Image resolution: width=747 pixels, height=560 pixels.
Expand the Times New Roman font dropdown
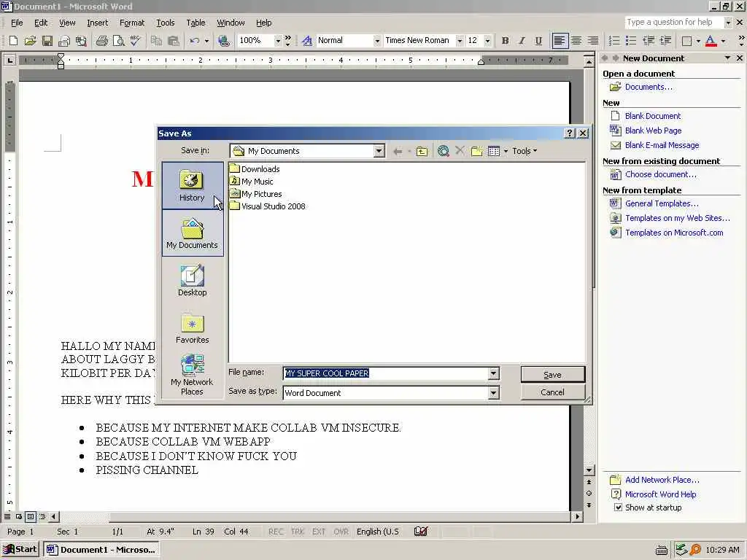(460, 41)
